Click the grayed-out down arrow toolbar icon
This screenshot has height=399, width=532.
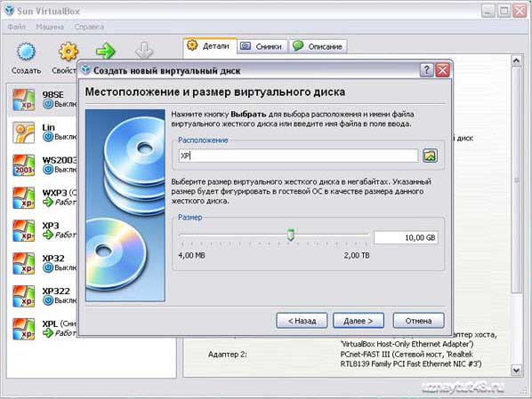(144, 51)
